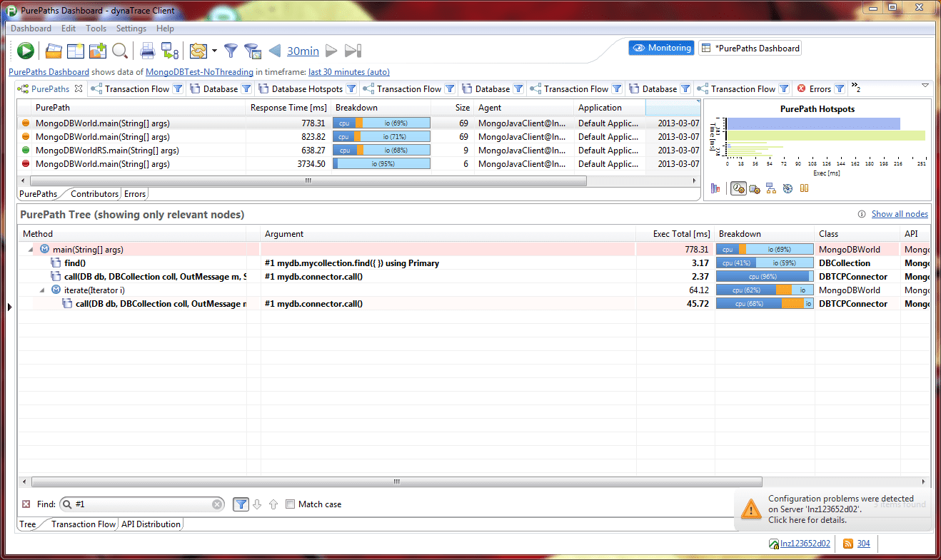Click the round gauge hotspot icon
This screenshot has height=560, width=941.
click(787, 188)
